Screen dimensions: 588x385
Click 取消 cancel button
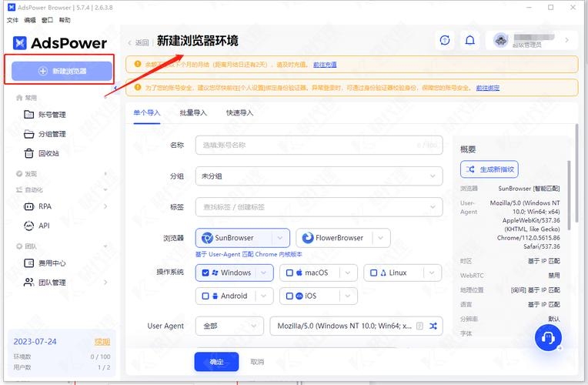[257, 362]
